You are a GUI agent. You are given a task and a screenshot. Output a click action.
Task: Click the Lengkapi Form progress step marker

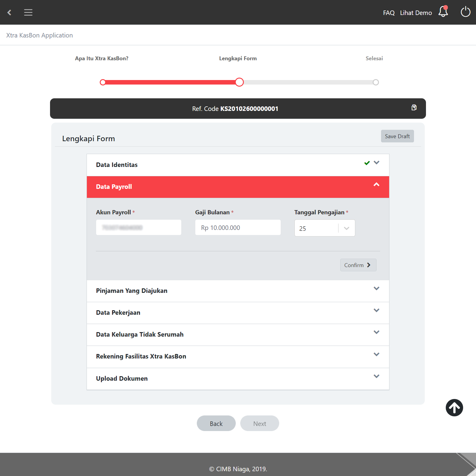coord(239,82)
